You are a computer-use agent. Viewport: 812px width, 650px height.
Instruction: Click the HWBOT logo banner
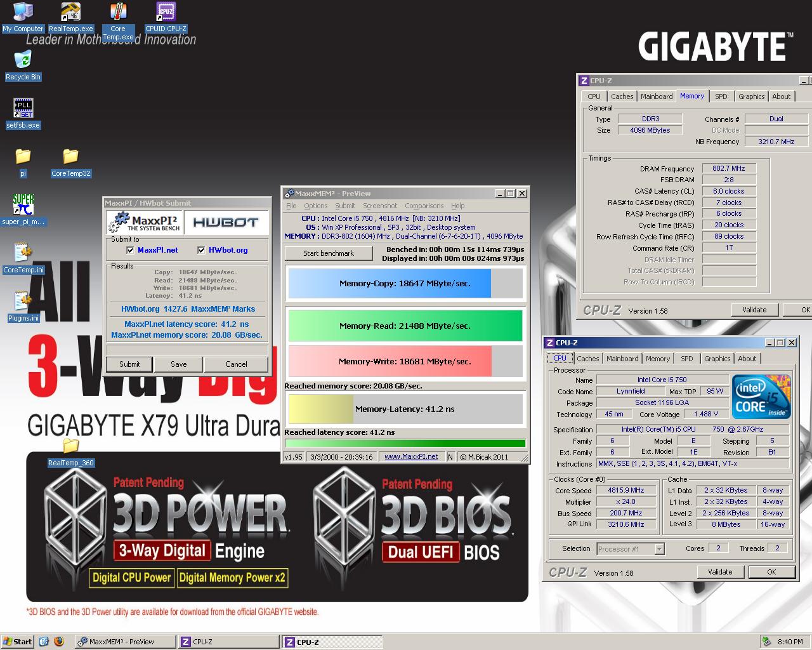pyautogui.click(x=226, y=222)
